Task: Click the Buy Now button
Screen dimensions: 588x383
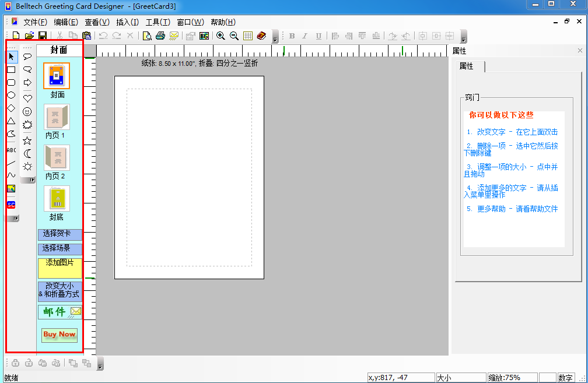Action: point(60,335)
